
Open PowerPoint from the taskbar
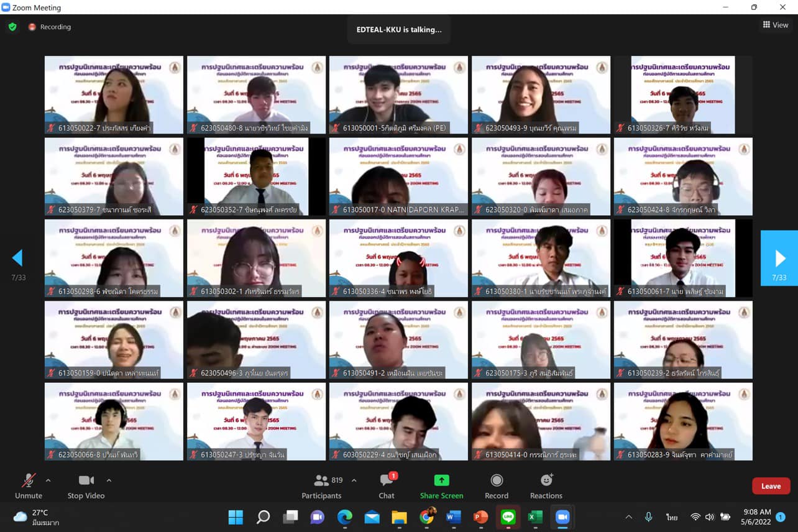(480, 517)
